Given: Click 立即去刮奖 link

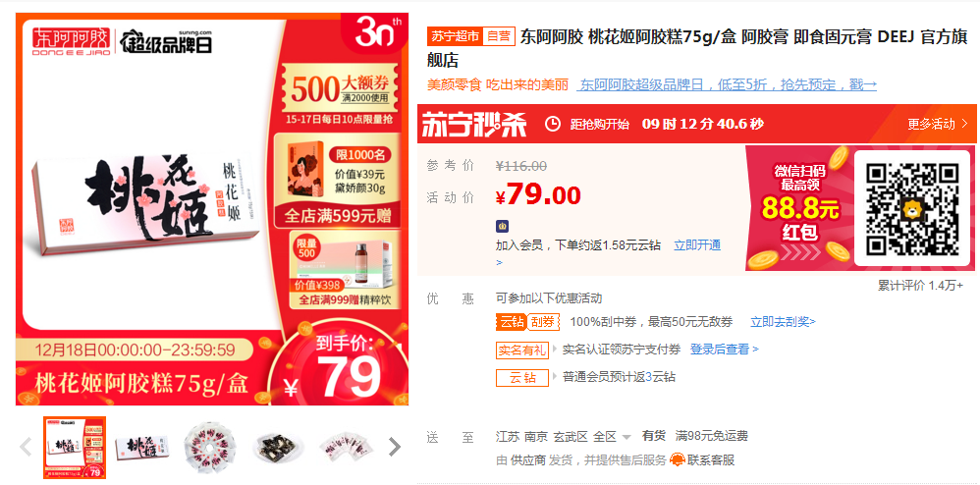Looking at the screenshot, I should (783, 322).
